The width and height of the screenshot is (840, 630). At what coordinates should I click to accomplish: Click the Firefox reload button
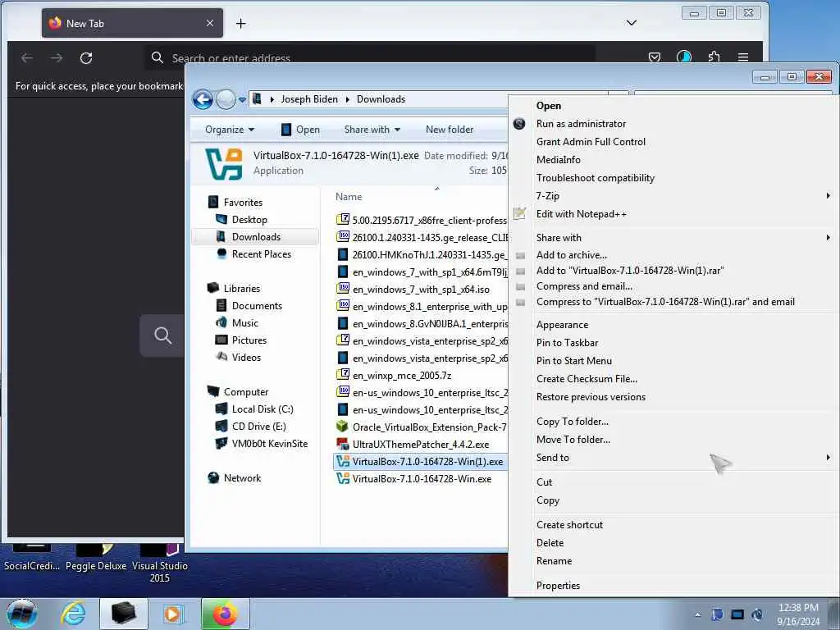pos(86,58)
